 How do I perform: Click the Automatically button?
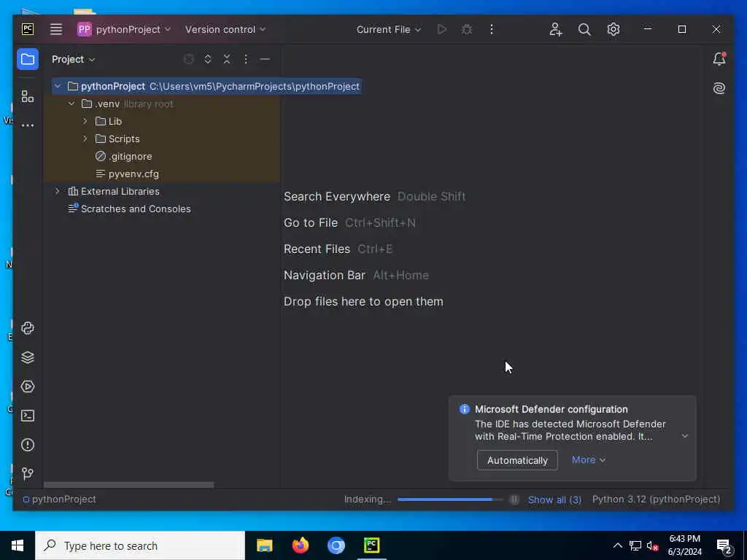tap(517, 461)
